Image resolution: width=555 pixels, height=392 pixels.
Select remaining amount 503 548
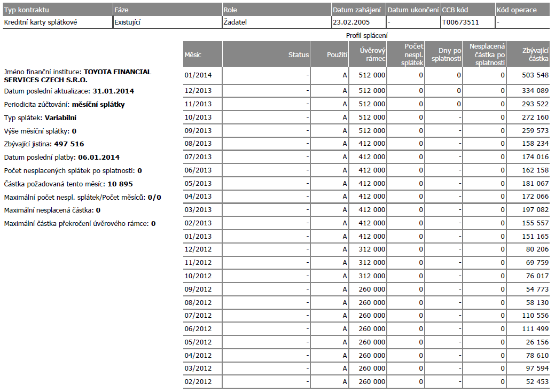tap(528, 75)
